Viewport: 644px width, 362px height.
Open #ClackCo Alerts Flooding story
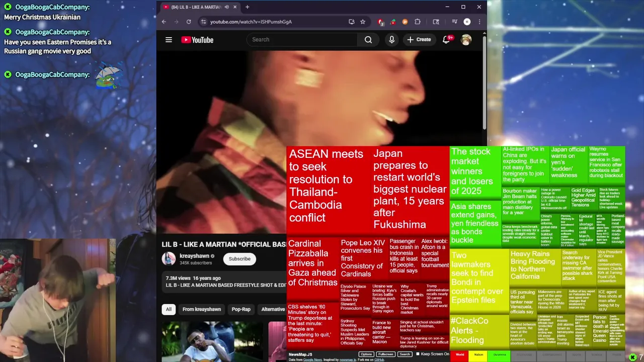[x=479, y=331]
